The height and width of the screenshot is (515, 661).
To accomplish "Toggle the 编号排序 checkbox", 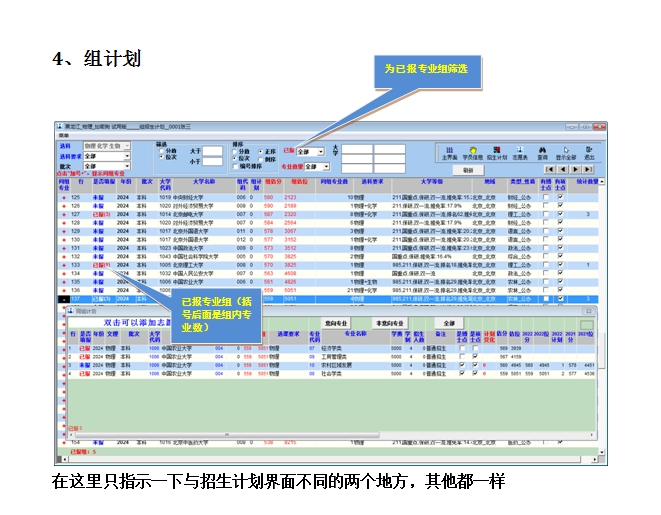I will tap(235, 166).
